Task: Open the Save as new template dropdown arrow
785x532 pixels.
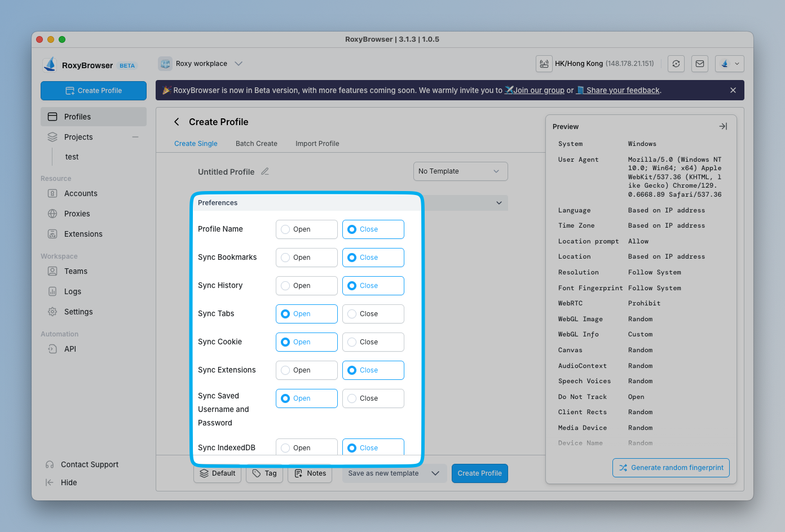Action: click(435, 473)
